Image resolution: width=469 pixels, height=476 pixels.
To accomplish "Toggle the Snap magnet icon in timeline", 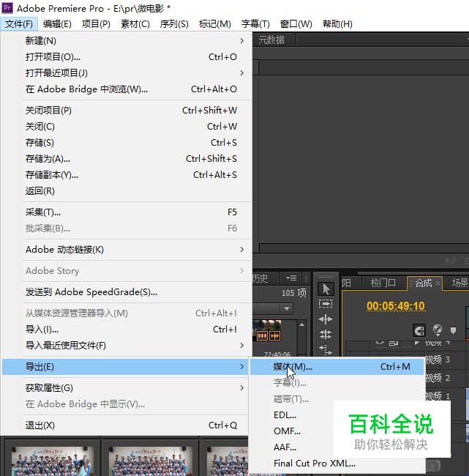I will coord(419,330).
